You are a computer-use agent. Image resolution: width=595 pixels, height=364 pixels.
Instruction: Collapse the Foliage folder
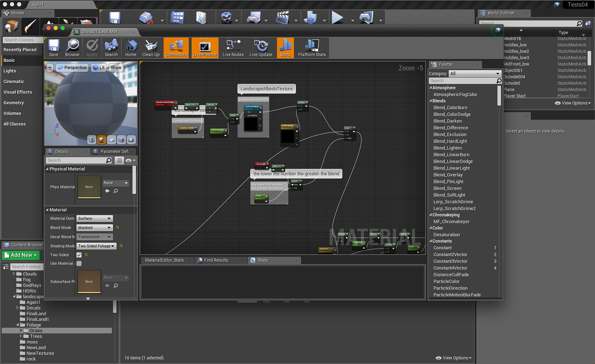point(17,325)
